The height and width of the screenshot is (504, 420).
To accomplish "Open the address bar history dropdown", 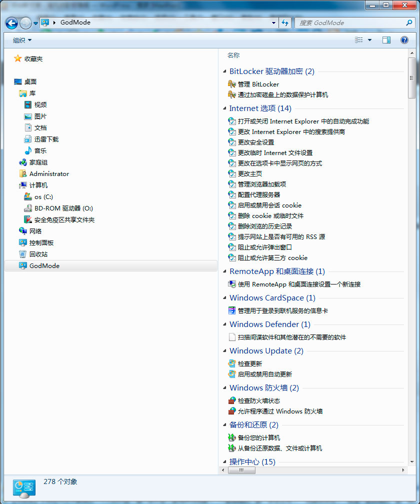I will point(273,22).
